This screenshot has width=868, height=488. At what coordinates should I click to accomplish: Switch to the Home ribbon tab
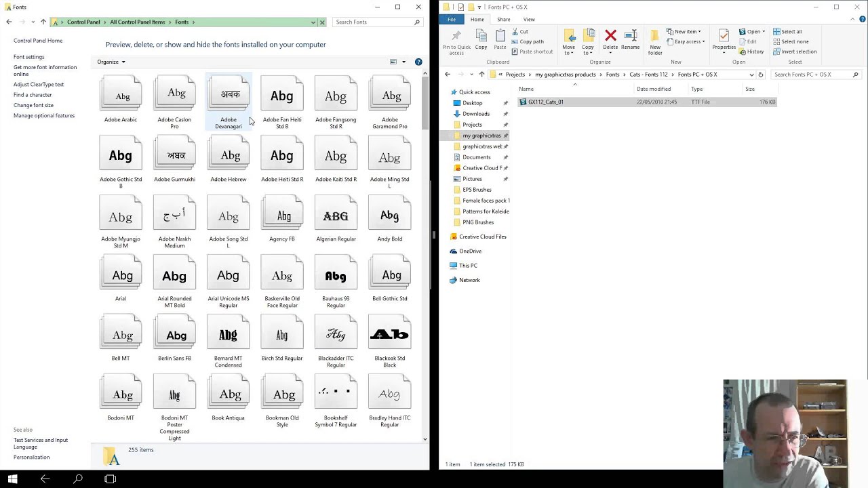[477, 19]
